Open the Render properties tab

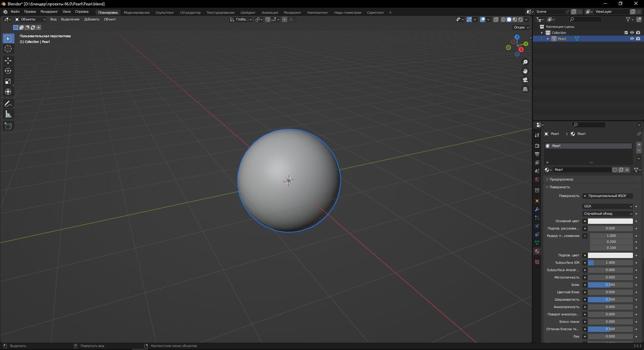537,146
